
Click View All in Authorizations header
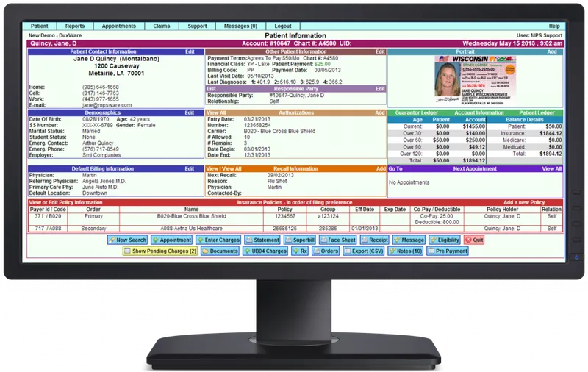pyautogui.click(x=216, y=112)
